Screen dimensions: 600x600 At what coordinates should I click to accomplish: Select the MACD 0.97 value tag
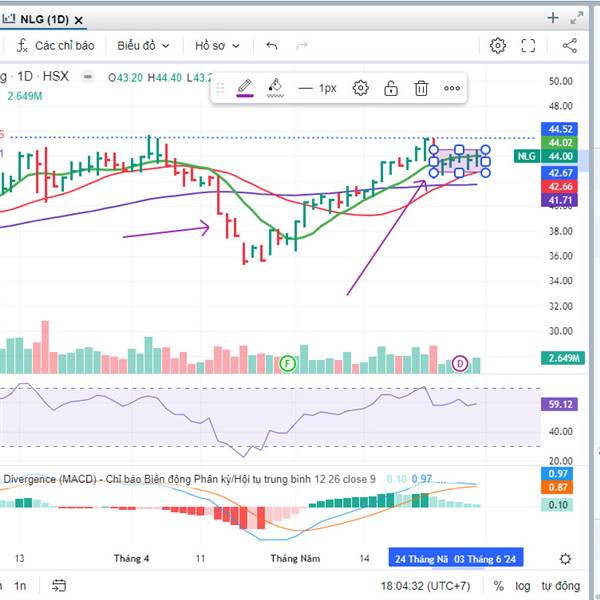[x=557, y=474]
